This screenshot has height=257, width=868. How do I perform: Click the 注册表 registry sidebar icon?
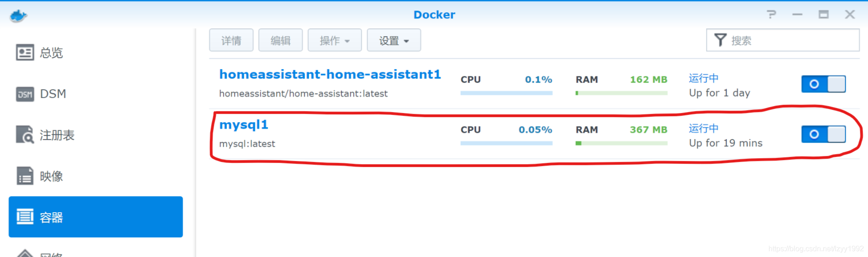25,135
